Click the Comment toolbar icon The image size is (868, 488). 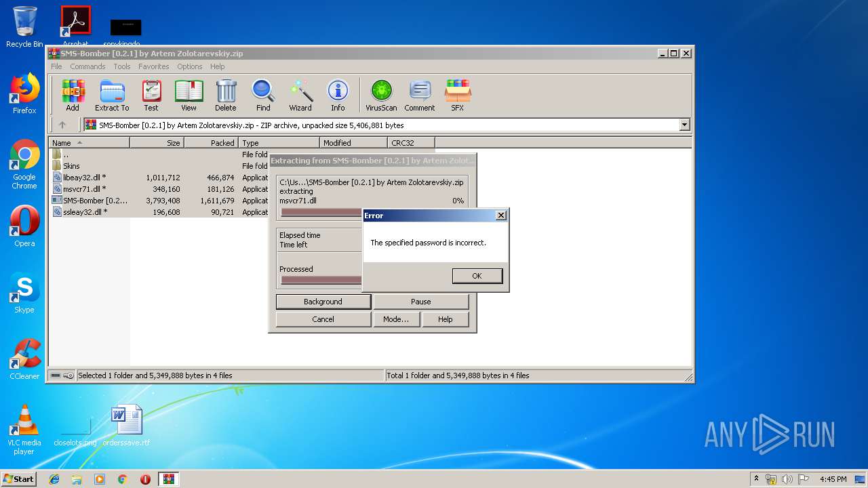420,95
